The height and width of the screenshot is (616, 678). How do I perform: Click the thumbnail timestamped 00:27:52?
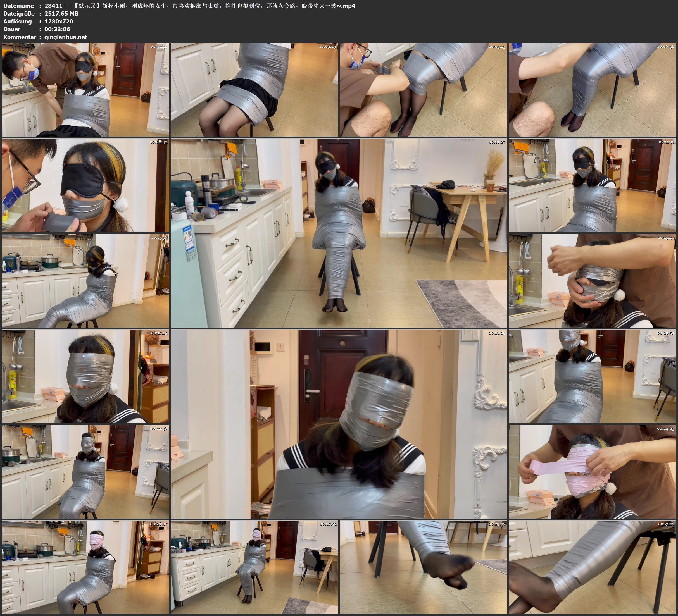254,567
